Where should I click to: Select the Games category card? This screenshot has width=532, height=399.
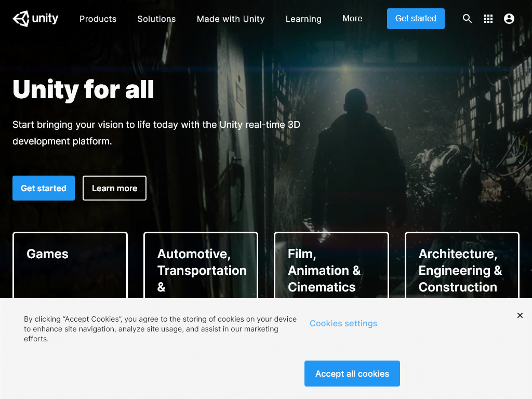(x=70, y=265)
